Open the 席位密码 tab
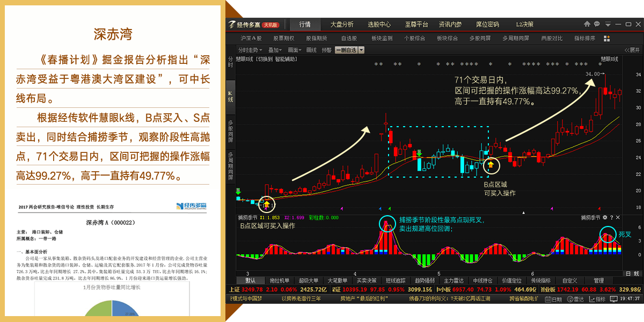Image resolution: width=644 pixels, height=322 pixels. point(487,25)
